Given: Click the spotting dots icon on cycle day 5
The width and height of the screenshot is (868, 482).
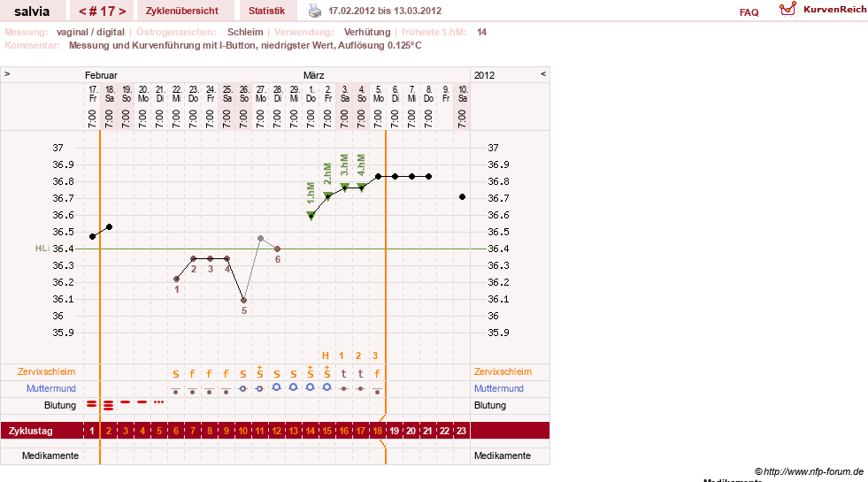Looking at the screenshot, I should [159, 402].
